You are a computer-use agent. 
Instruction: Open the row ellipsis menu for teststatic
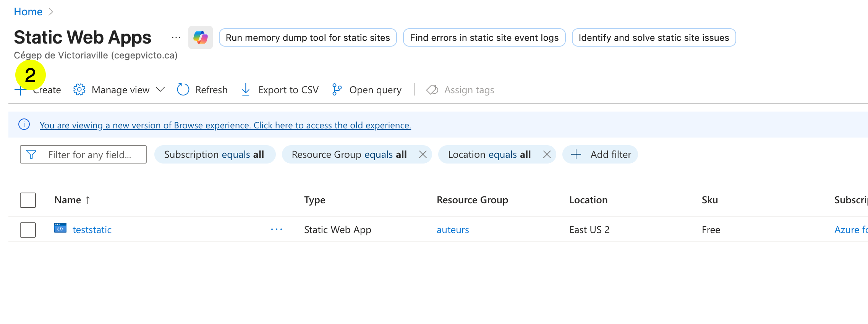[276, 229]
